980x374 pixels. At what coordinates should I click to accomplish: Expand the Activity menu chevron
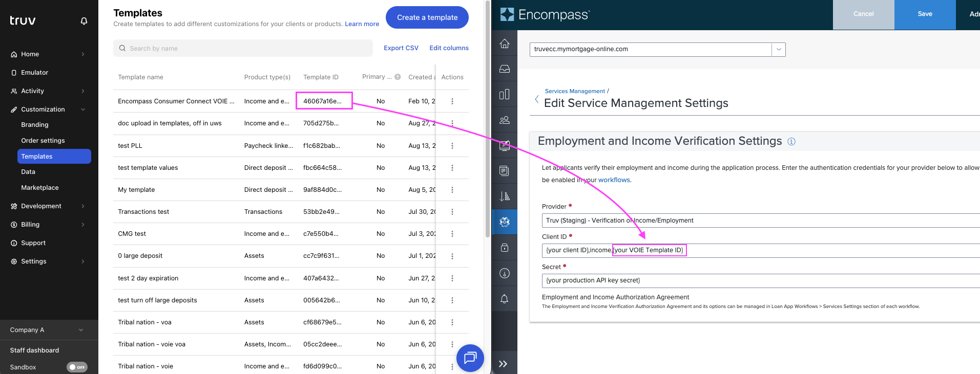click(x=83, y=91)
